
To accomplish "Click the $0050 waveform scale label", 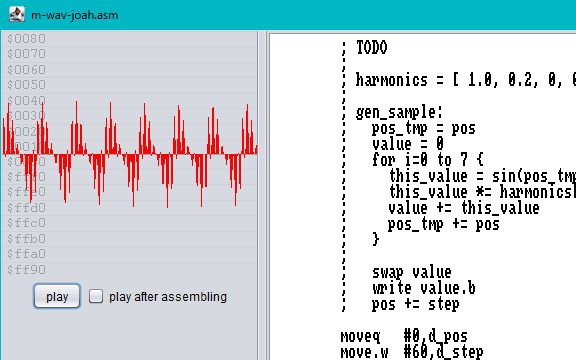I will point(26,85).
